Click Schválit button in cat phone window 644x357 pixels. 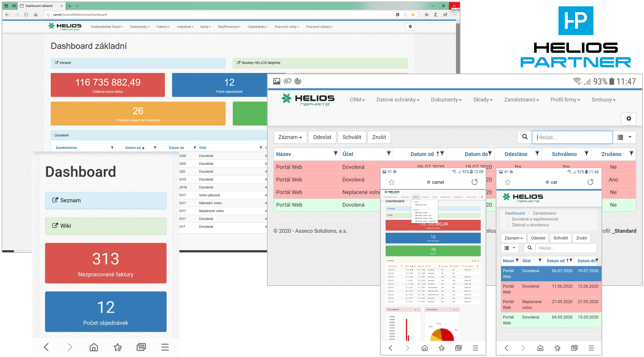click(x=561, y=238)
